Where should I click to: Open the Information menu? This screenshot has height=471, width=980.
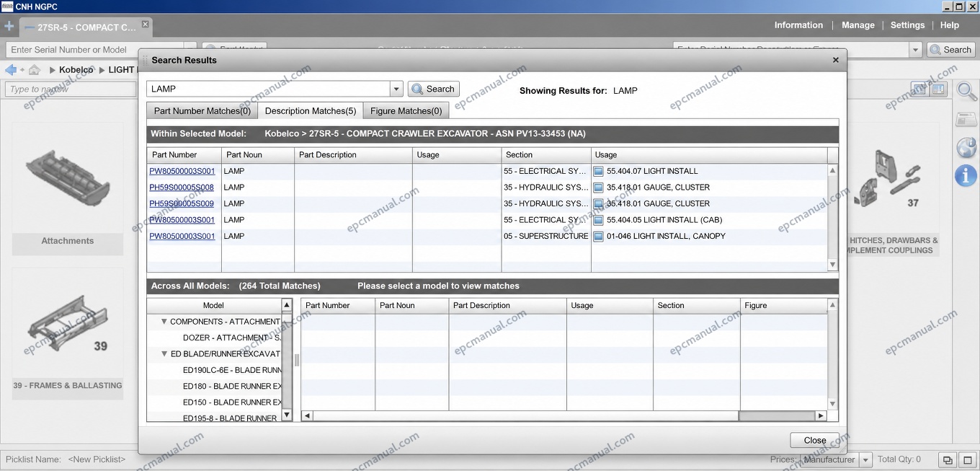click(x=798, y=25)
